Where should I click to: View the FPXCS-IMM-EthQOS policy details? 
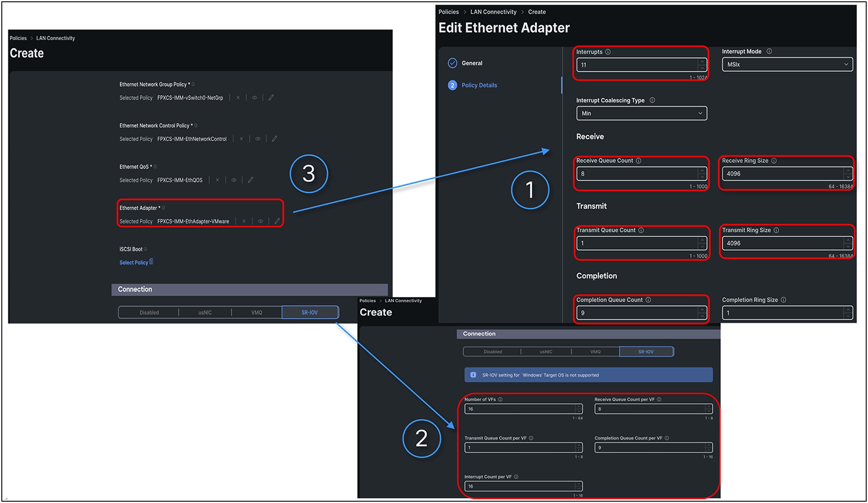click(x=234, y=180)
